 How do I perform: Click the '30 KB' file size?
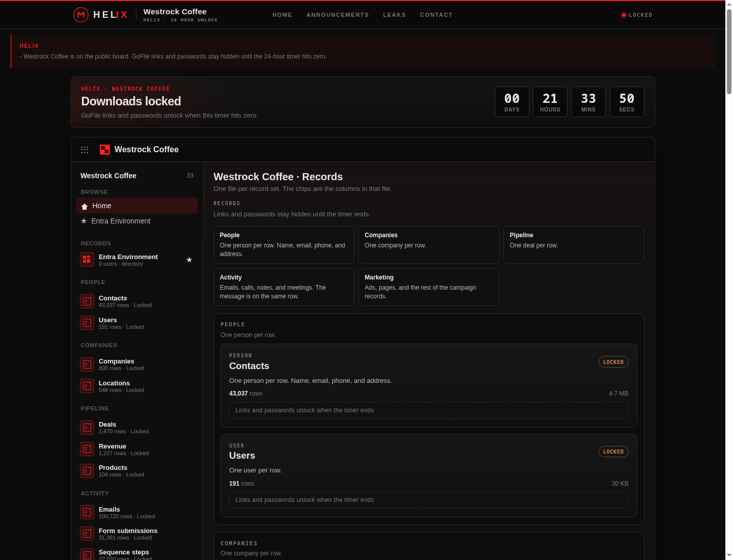(620, 484)
